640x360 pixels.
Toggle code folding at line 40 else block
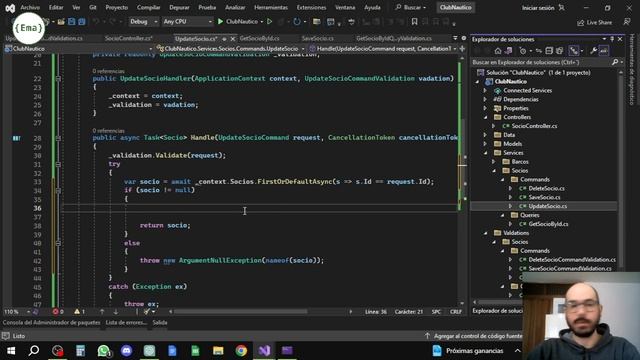click(x=58, y=243)
